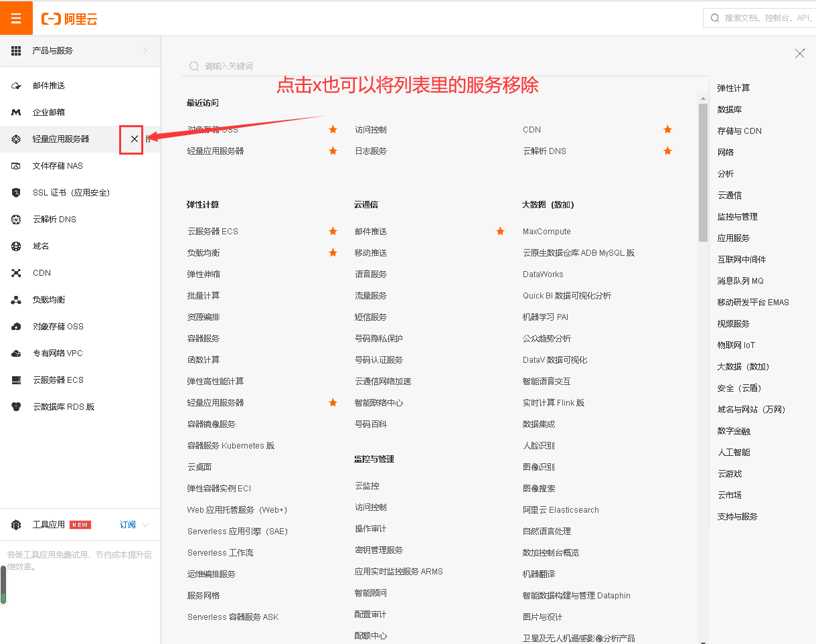Open 阿里云 Elasticsearch link
Image resolution: width=816 pixels, height=644 pixels.
(x=561, y=510)
